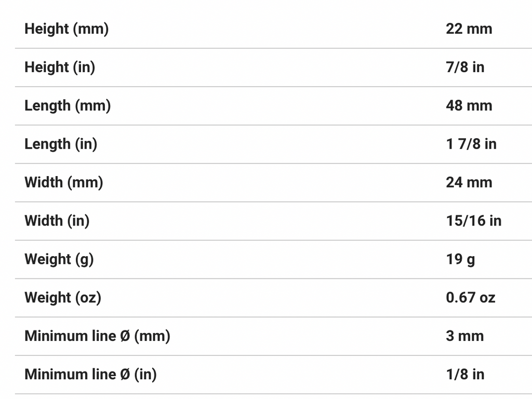Click the Weight (oz) row label
532x399 pixels.
point(63,298)
